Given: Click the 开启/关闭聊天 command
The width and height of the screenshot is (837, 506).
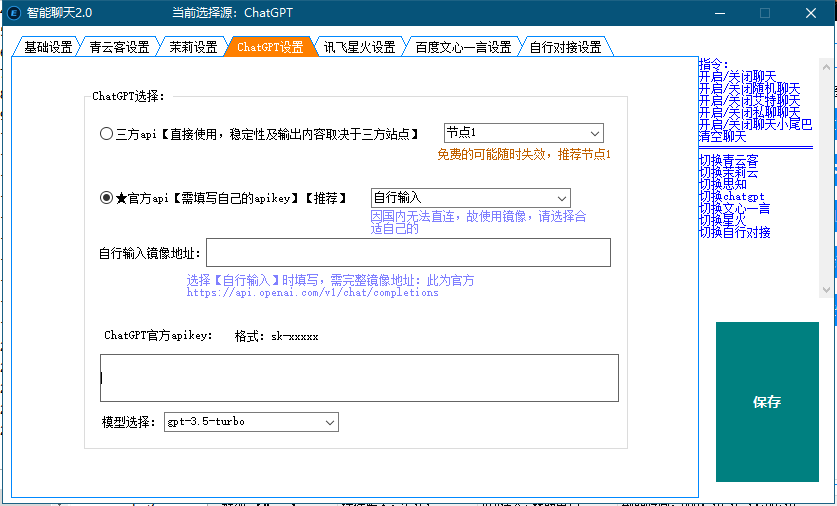Looking at the screenshot, I should tap(737, 76).
